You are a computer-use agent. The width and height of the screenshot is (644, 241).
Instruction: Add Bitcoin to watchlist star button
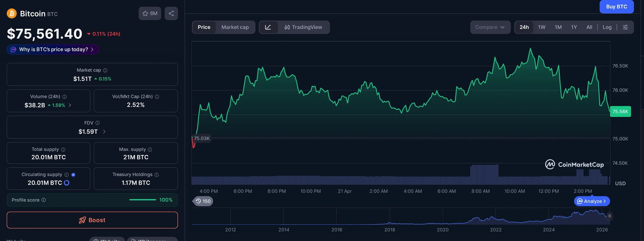point(150,13)
